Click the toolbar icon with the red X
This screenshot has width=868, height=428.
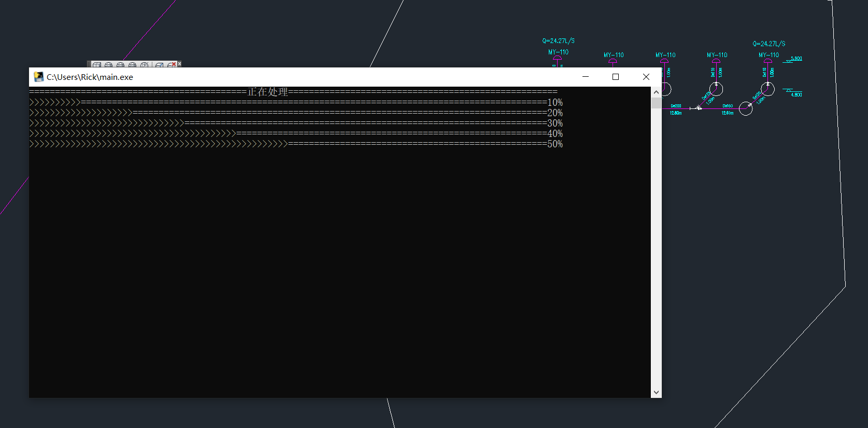click(172, 65)
